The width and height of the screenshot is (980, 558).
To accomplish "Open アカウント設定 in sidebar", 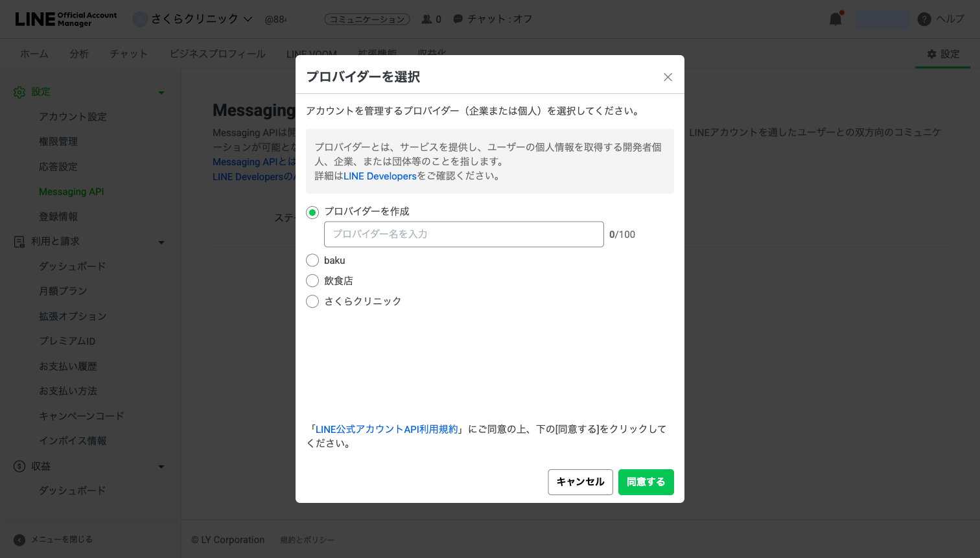I will click(73, 117).
